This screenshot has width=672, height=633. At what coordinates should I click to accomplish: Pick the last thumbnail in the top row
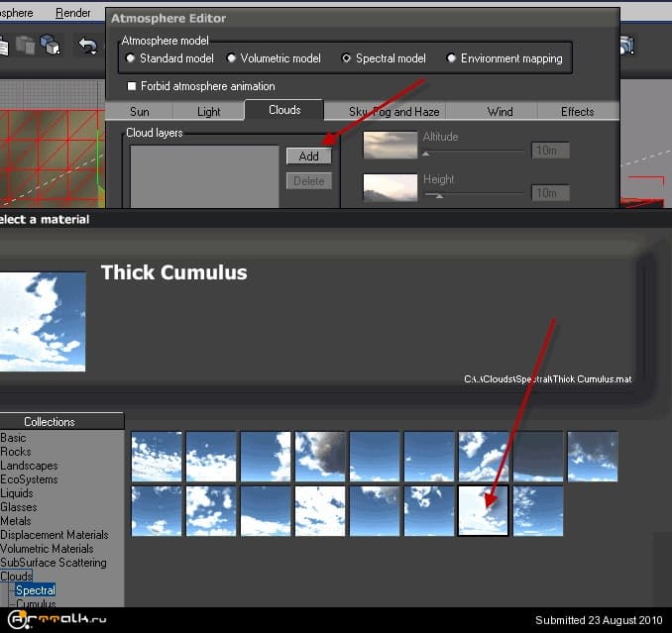click(593, 456)
